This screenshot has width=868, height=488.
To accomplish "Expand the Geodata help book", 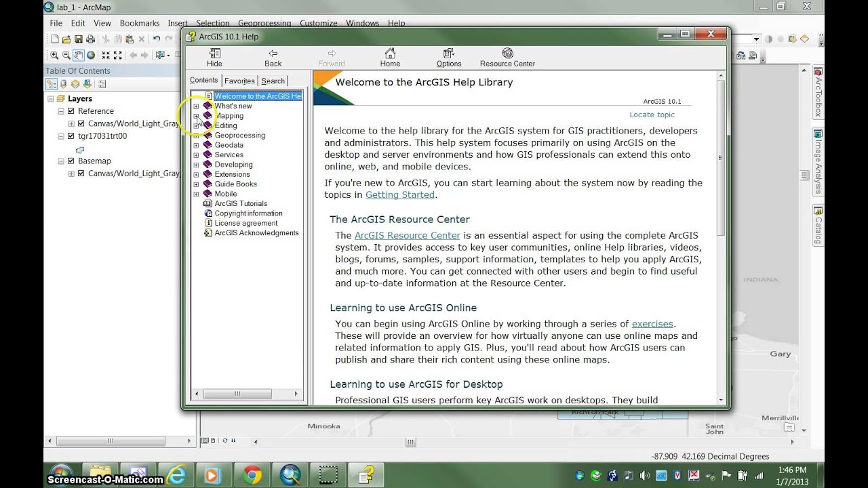I will tap(197, 145).
